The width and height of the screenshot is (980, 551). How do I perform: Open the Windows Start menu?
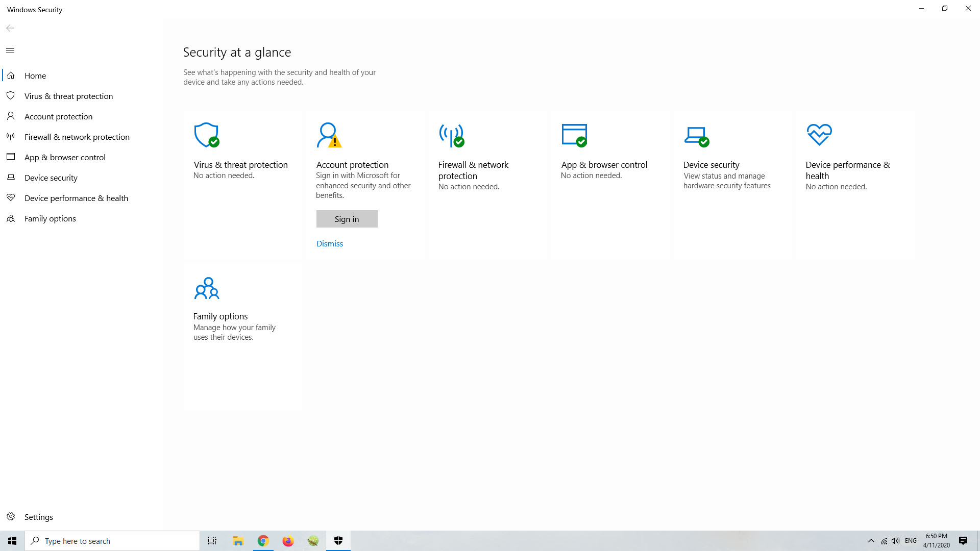(x=12, y=541)
